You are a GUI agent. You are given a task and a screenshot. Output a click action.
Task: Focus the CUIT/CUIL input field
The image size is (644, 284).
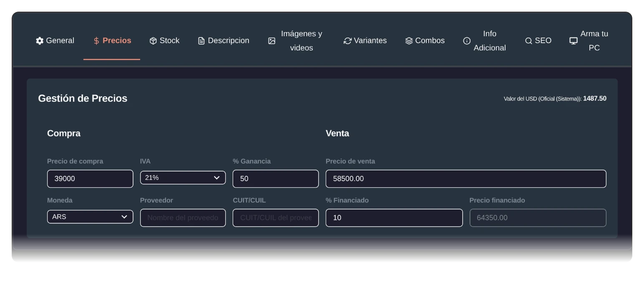pyautogui.click(x=276, y=218)
